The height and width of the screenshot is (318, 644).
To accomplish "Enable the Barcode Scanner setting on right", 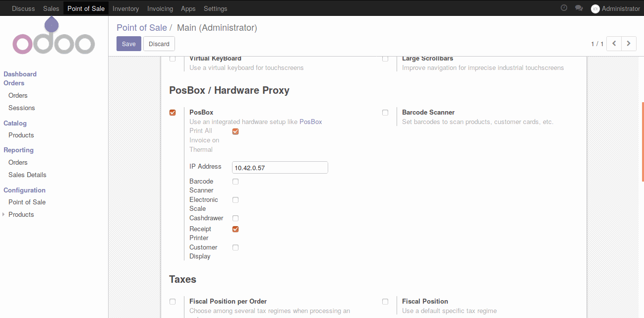I will 385,113.
